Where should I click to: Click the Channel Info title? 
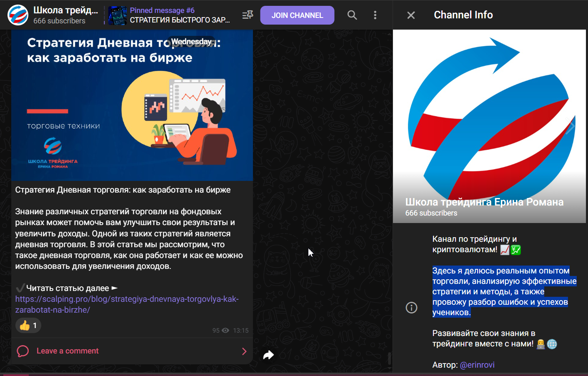point(463,15)
